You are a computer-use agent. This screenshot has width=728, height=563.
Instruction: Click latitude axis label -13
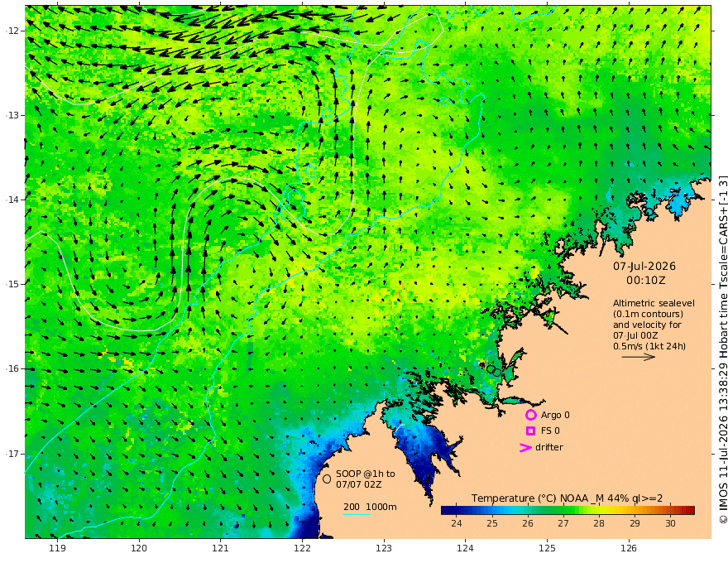12,115
